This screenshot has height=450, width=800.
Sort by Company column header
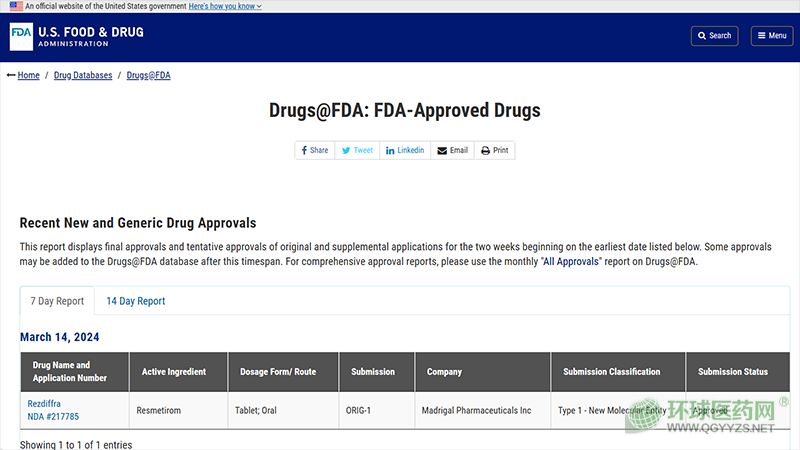[x=445, y=372]
